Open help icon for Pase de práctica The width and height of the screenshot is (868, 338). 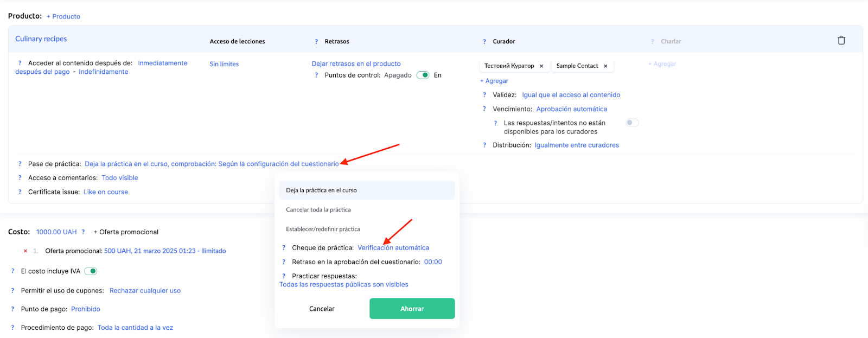(x=20, y=164)
